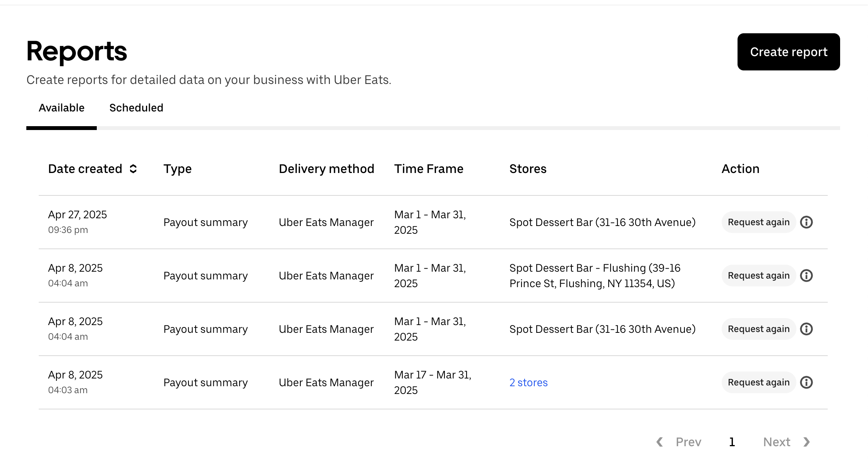Switch to the Available tab
Screen dimensions: 868x476
[62, 108]
